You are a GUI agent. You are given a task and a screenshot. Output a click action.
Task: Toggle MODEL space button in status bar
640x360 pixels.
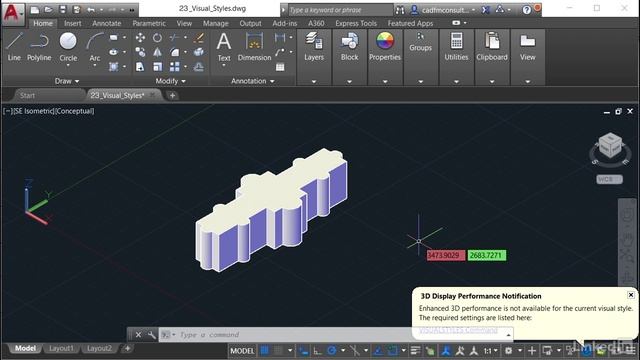pyautogui.click(x=242, y=351)
